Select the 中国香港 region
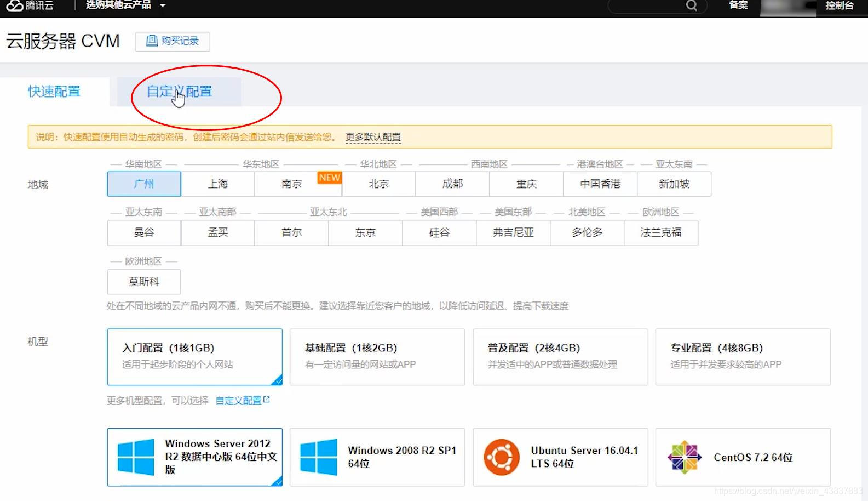 click(601, 184)
